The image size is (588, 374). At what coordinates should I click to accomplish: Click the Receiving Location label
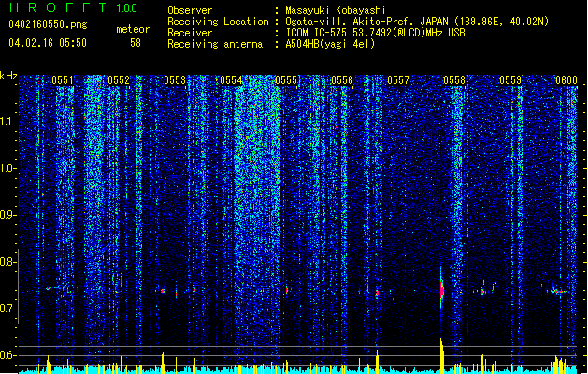point(218,22)
